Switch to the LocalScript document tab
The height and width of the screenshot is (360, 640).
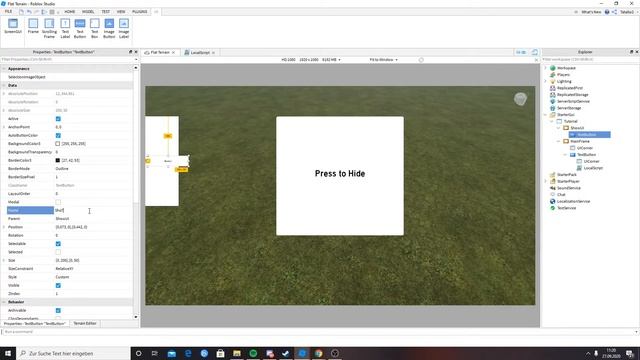pyautogui.click(x=200, y=53)
